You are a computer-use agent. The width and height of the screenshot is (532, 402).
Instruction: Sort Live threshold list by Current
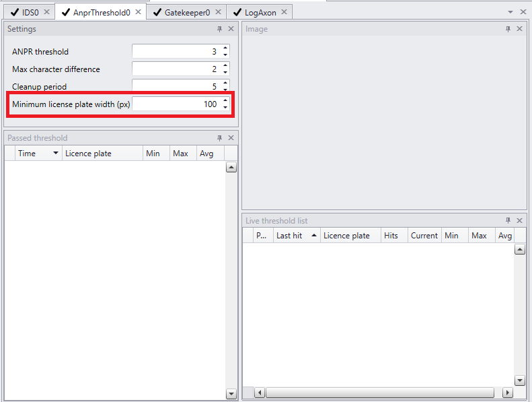[424, 236]
